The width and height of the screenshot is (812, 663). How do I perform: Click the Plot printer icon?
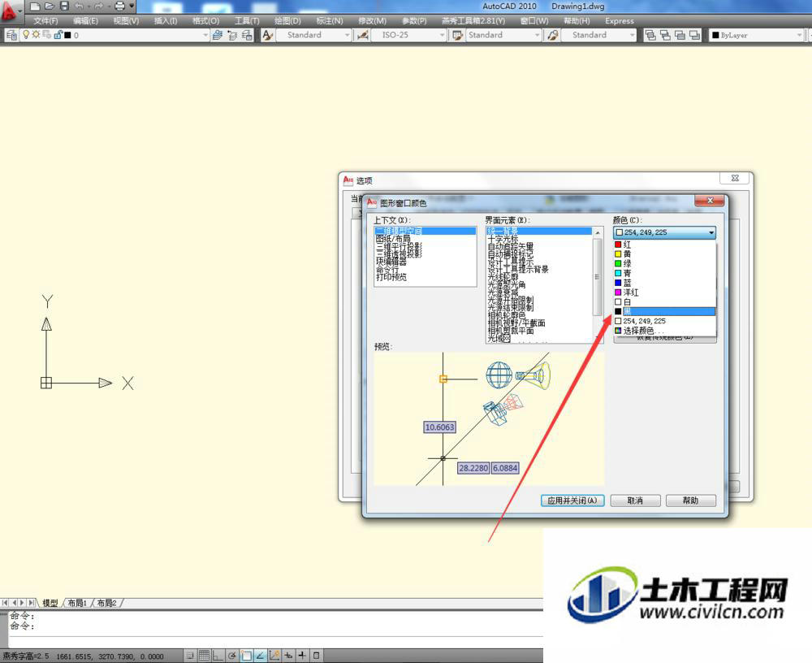pyautogui.click(x=119, y=6)
